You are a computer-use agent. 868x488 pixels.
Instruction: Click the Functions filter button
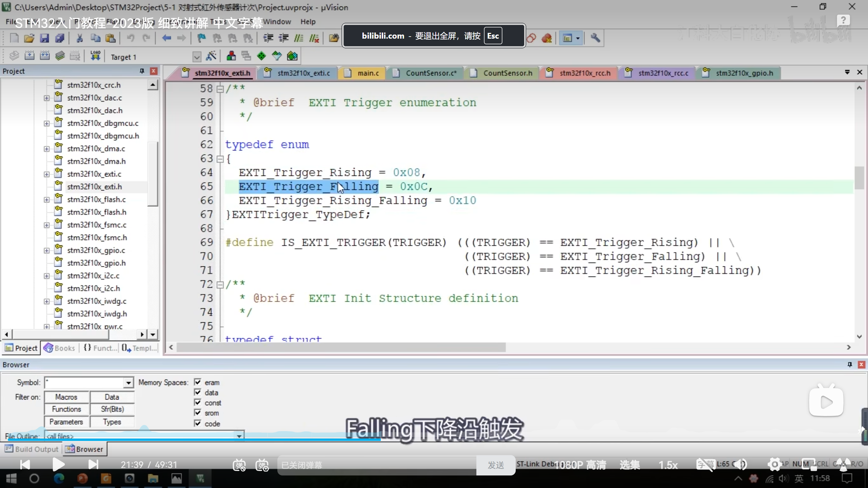[66, 409]
